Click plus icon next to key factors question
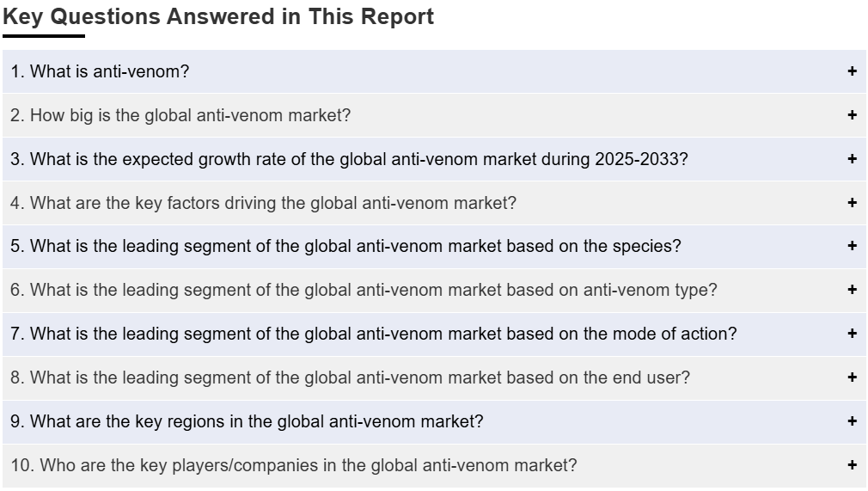This screenshot has width=868, height=491. point(852,202)
